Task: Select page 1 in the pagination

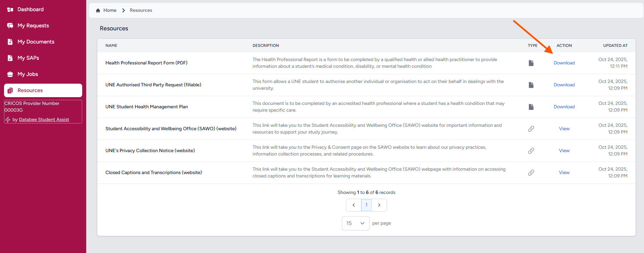Action: pos(366,205)
